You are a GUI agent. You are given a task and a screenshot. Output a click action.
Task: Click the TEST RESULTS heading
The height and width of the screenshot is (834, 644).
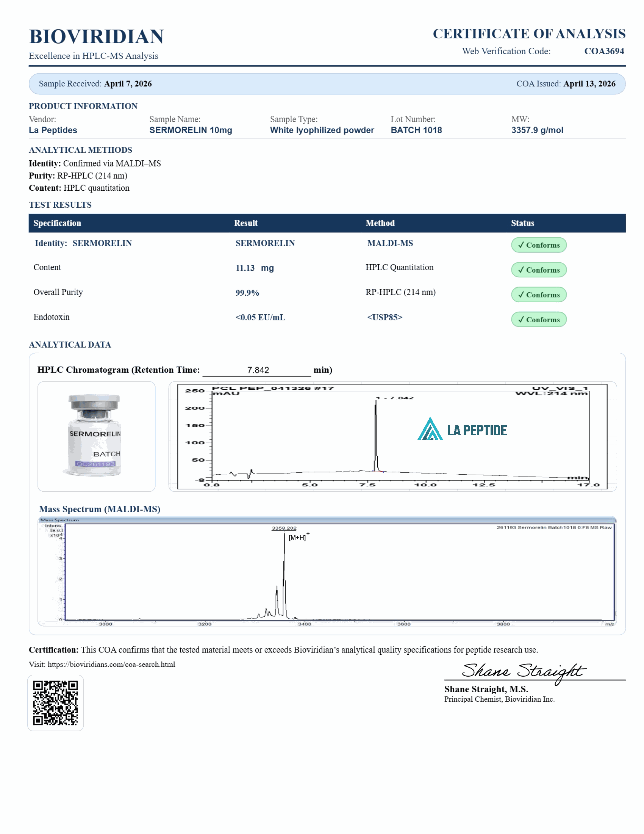tap(60, 205)
